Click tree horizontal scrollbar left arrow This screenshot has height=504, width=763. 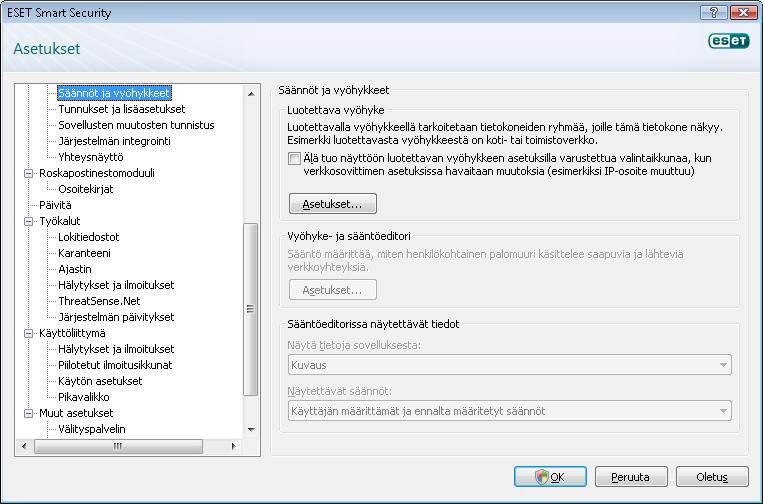point(24,446)
